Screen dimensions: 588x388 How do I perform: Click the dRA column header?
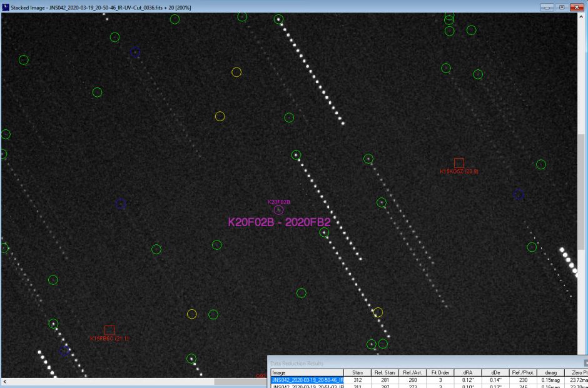click(467, 372)
